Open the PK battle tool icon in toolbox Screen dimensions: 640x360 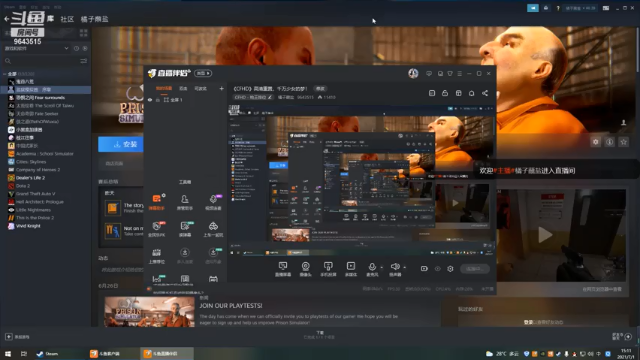[157, 229]
